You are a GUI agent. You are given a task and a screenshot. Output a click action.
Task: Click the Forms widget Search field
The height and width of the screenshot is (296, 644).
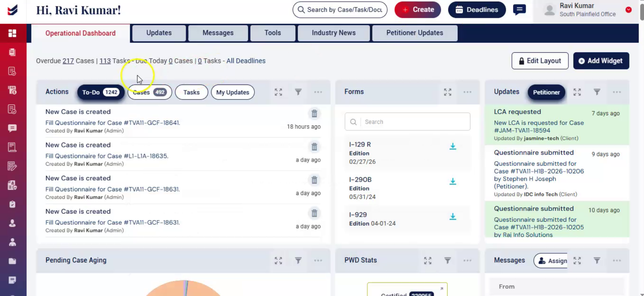[x=407, y=122]
